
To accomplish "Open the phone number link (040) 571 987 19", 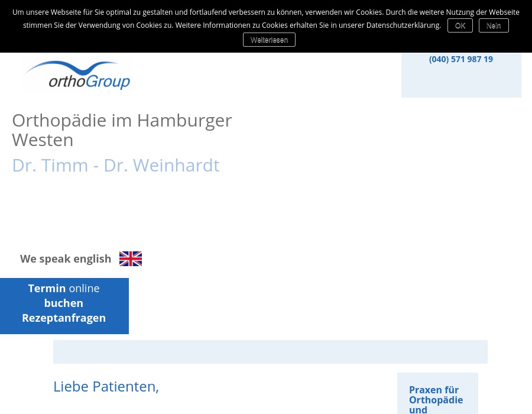I will (x=461, y=59).
